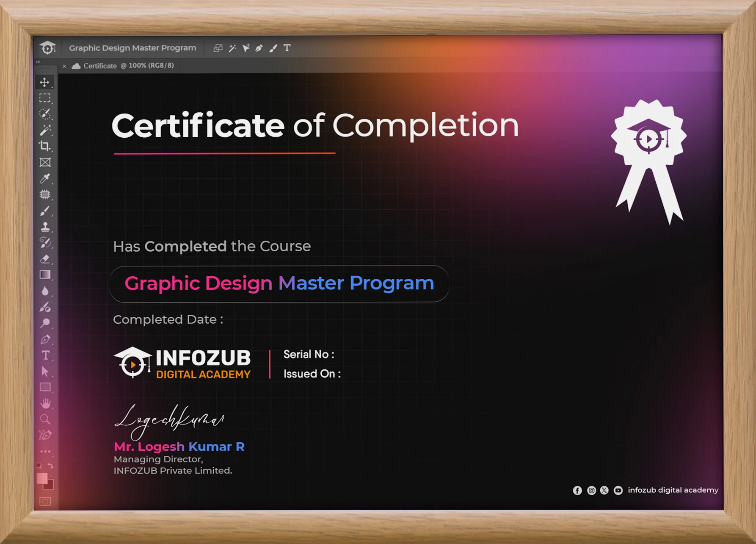Select the Pen tool in the toolbar
This screenshot has height=544, width=756.
pyautogui.click(x=45, y=339)
